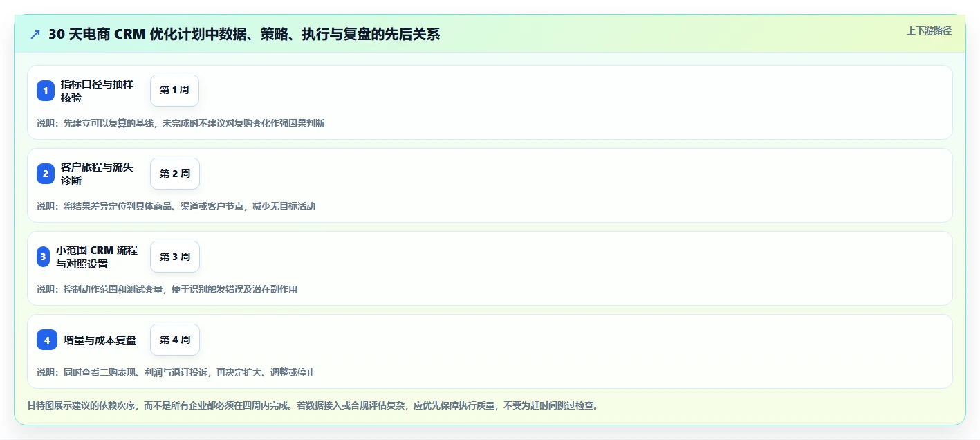
Task: Click the chart title about 30 天电商 CRM 优化计划
Action: pos(244,34)
